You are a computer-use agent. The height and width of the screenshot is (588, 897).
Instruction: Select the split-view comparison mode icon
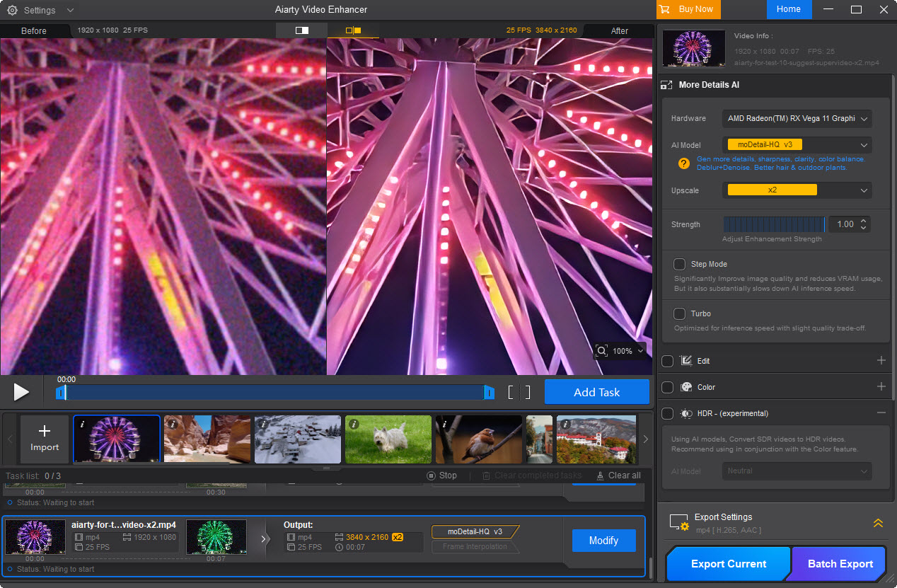(x=302, y=30)
